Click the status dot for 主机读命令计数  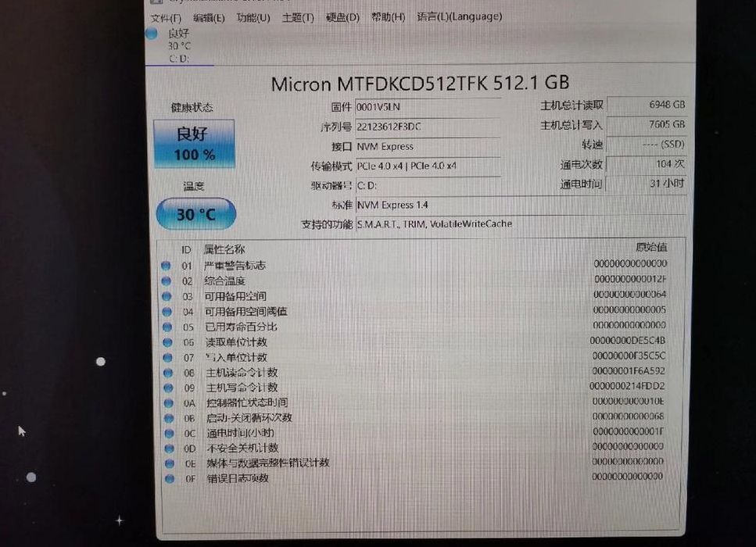coord(168,373)
